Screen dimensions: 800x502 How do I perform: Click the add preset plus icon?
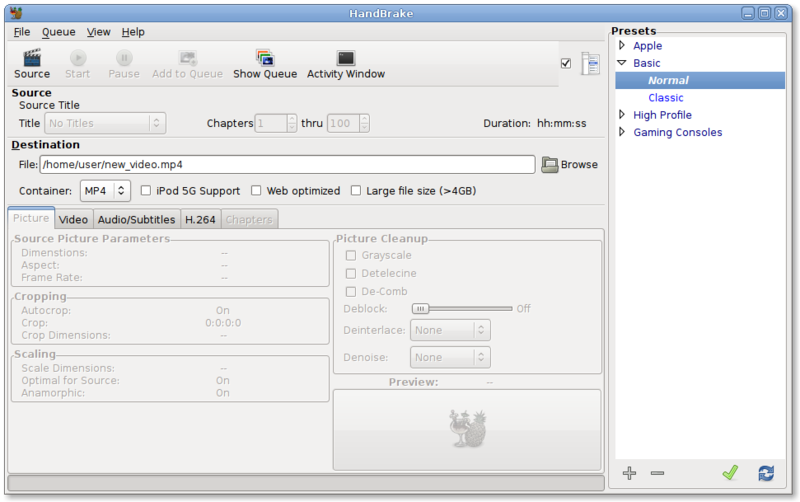(x=629, y=473)
